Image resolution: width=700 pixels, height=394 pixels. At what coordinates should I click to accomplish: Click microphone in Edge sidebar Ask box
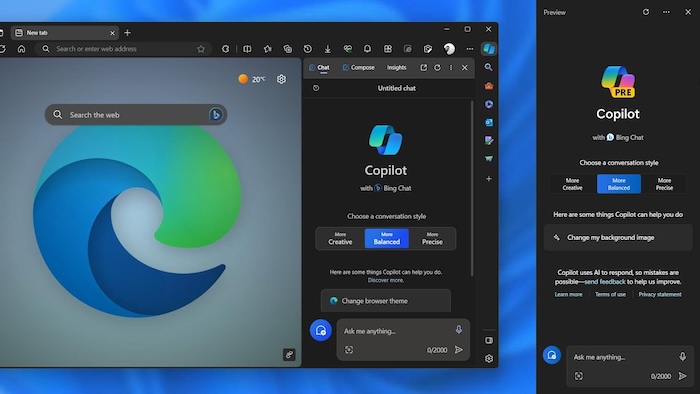(458, 330)
